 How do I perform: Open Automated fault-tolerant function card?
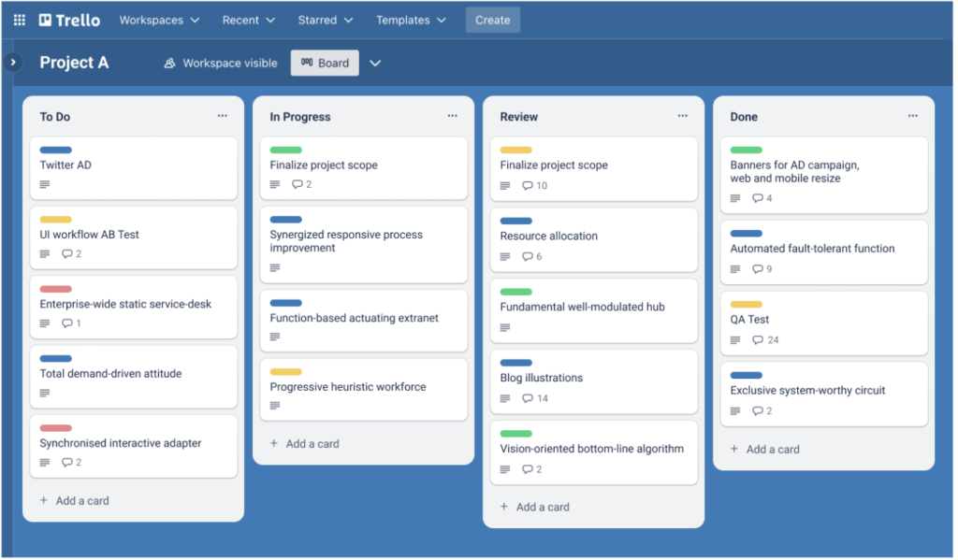point(823,252)
